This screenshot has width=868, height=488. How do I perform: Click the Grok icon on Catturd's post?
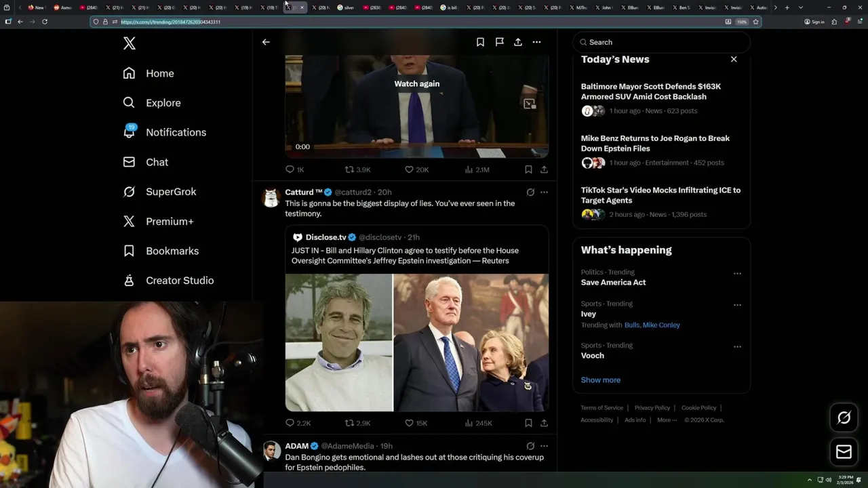coord(530,192)
